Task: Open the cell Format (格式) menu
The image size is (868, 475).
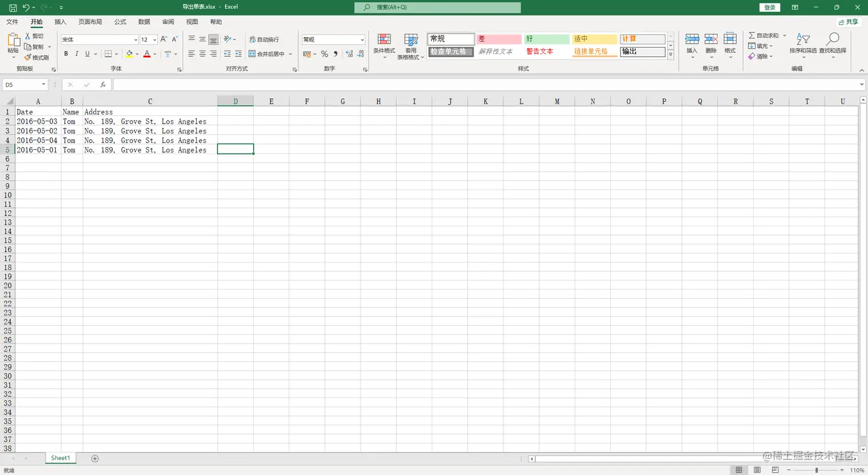Action: [x=730, y=45]
